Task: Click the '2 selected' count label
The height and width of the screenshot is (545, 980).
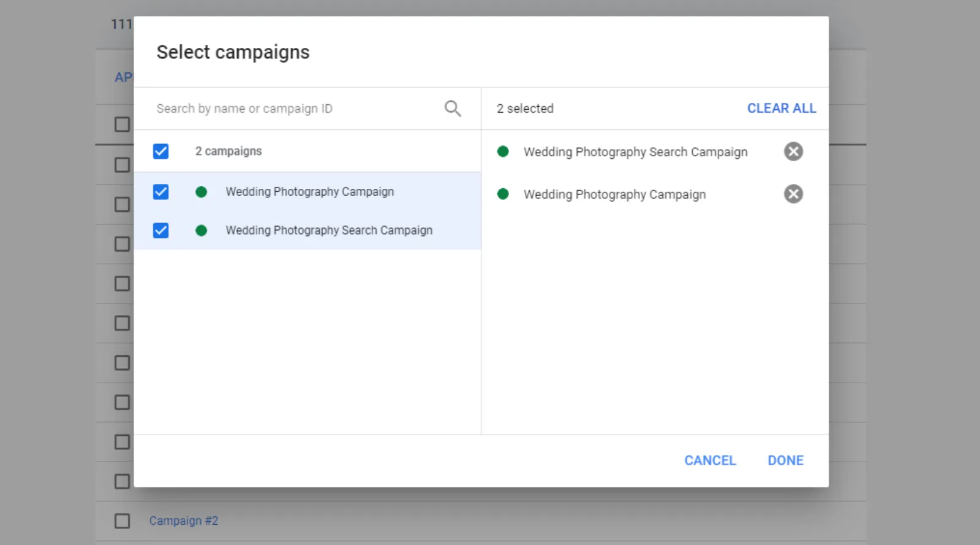Action: (x=525, y=109)
